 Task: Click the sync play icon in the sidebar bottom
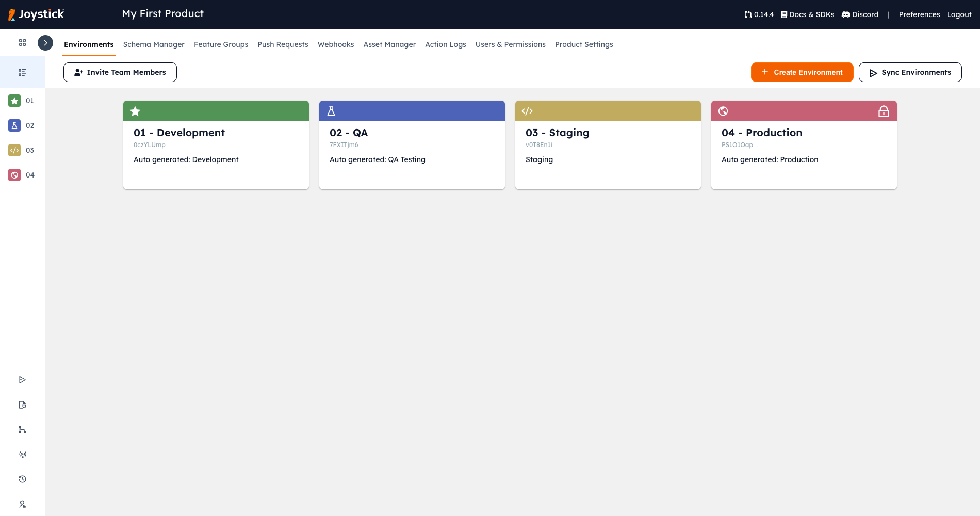[x=22, y=380]
